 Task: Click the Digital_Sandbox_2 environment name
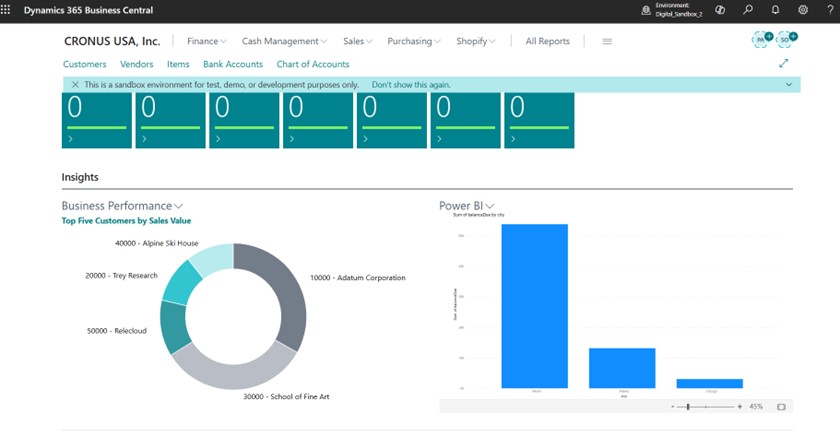[x=679, y=14]
